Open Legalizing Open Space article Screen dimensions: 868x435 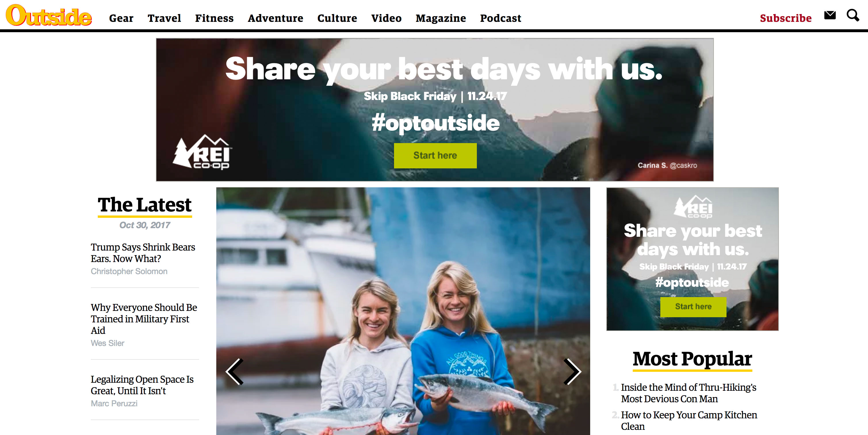(x=142, y=385)
